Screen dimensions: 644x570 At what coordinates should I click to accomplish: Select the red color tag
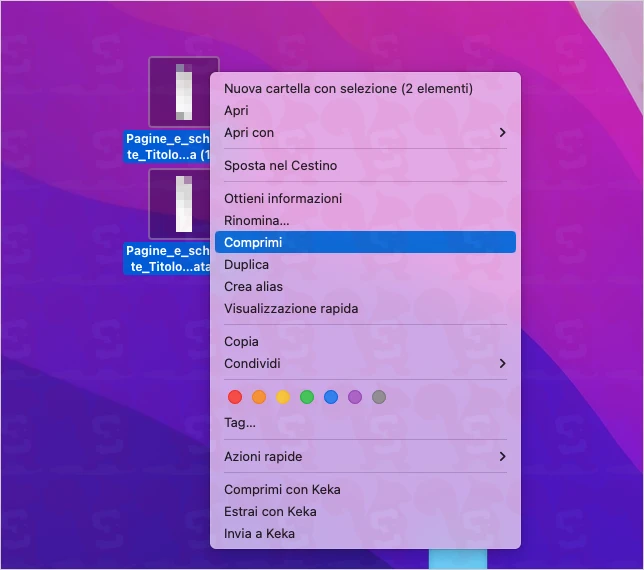(x=235, y=397)
